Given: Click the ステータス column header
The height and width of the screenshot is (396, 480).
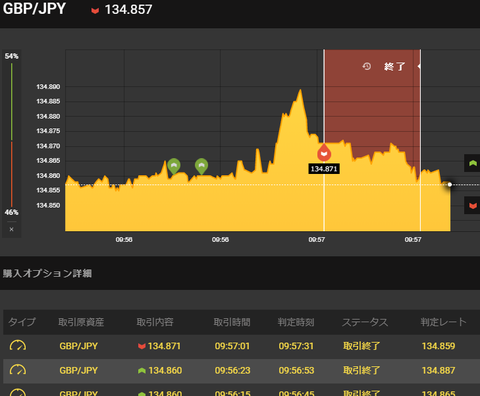Looking at the screenshot, I should pyautogui.click(x=365, y=322).
